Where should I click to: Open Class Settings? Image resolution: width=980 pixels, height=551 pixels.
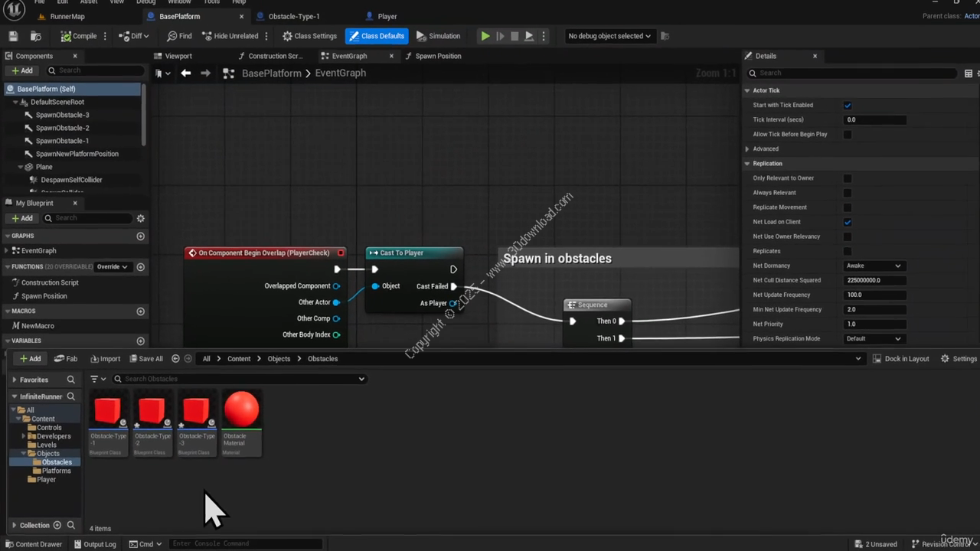(x=309, y=36)
